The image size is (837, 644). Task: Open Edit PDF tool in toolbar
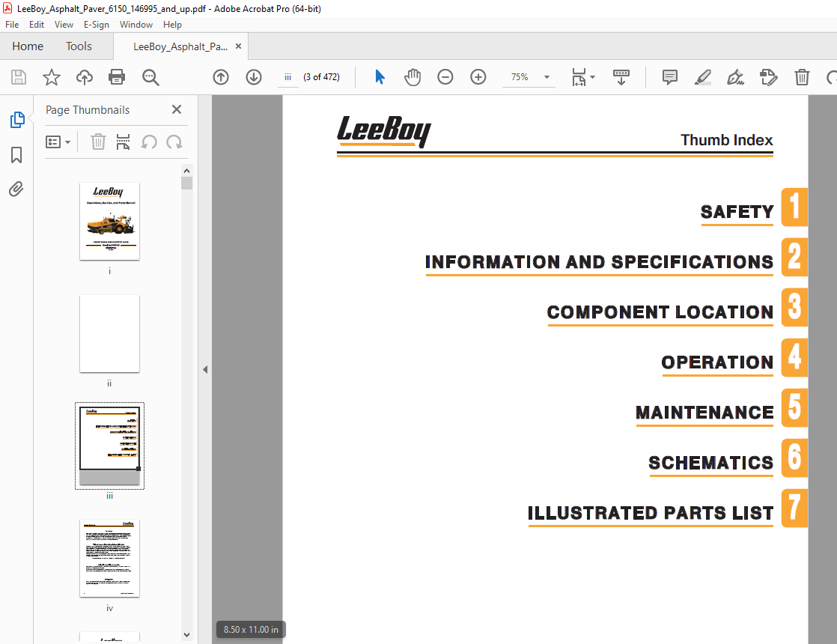(x=768, y=77)
